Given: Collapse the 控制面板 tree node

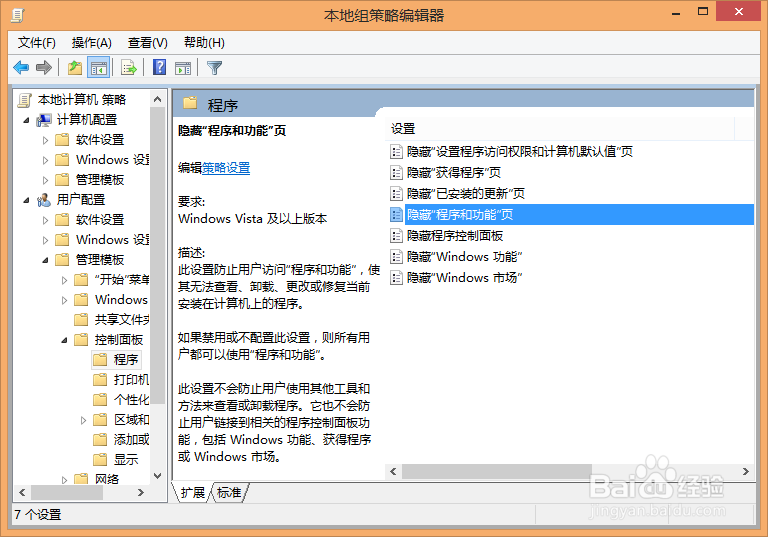Looking at the screenshot, I should pos(65,340).
